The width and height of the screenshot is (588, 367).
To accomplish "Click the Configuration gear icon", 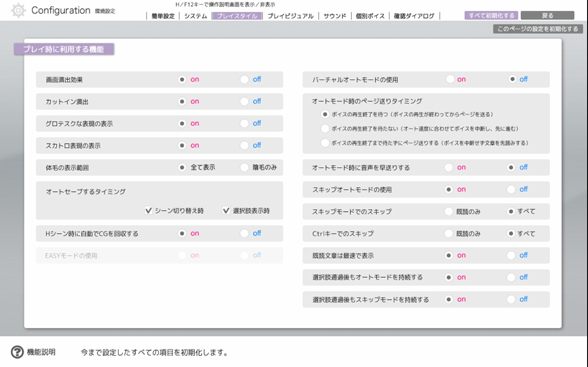I will coord(18,10).
